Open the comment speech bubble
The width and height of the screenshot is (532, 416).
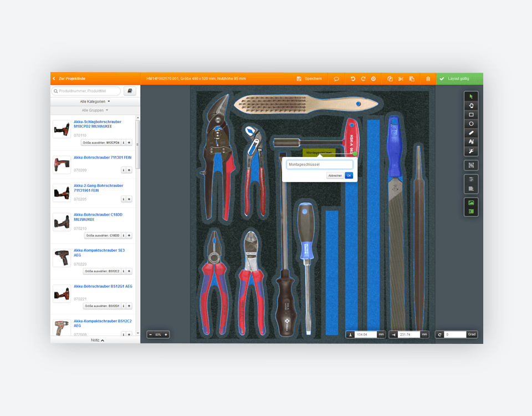336,79
